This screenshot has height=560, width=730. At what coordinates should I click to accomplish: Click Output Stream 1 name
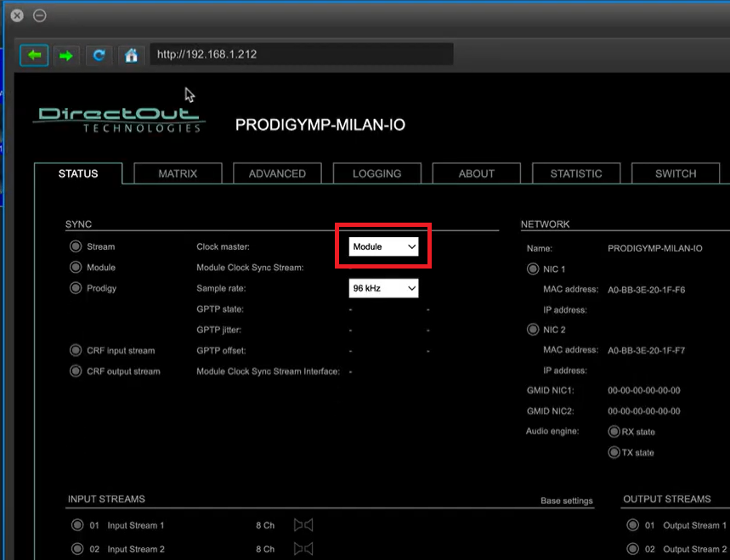(694, 525)
